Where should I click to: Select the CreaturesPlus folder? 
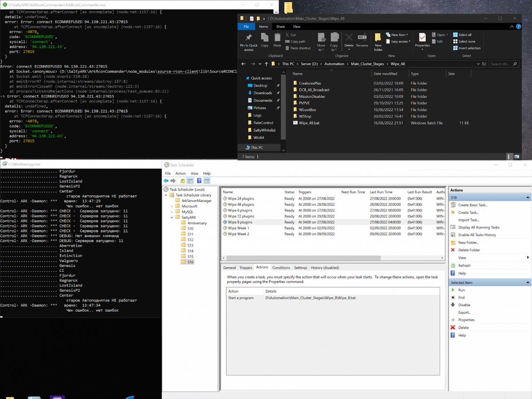[310, 83]
